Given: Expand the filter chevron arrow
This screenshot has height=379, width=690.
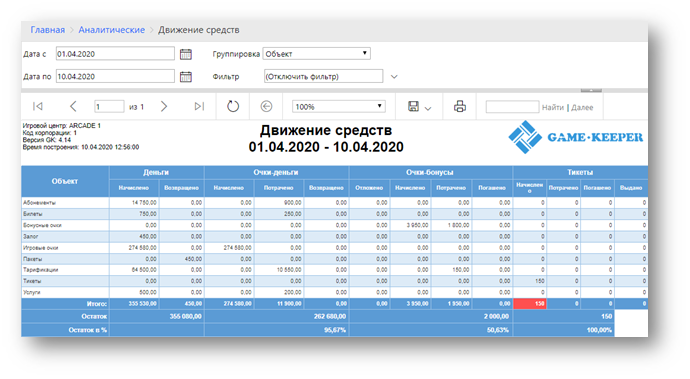Looking at the screenshot, I should 394,77.
